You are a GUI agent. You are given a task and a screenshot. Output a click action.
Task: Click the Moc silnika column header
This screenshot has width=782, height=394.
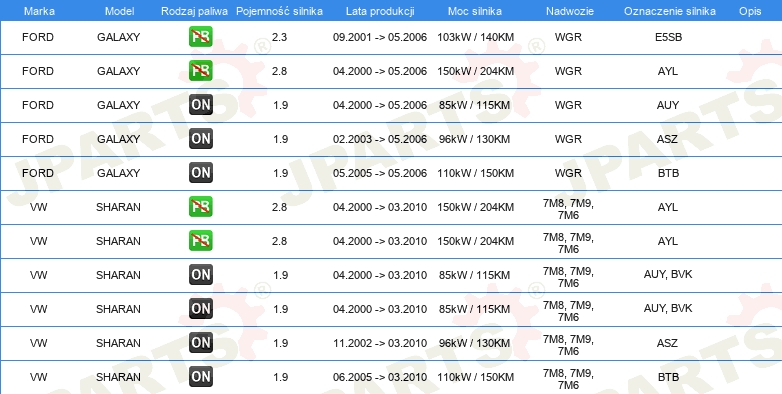click(475, 11)
